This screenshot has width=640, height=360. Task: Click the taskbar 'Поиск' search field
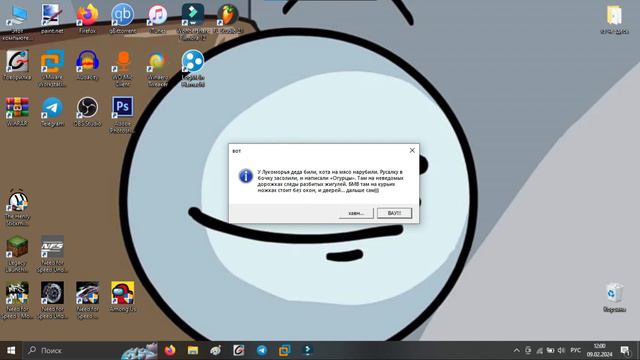tap(91, 350)
